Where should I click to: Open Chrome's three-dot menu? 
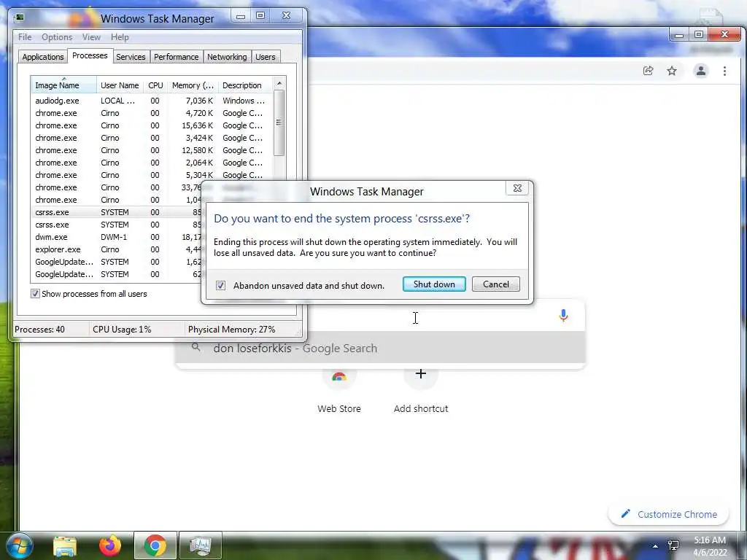click(x=724, y=71)
